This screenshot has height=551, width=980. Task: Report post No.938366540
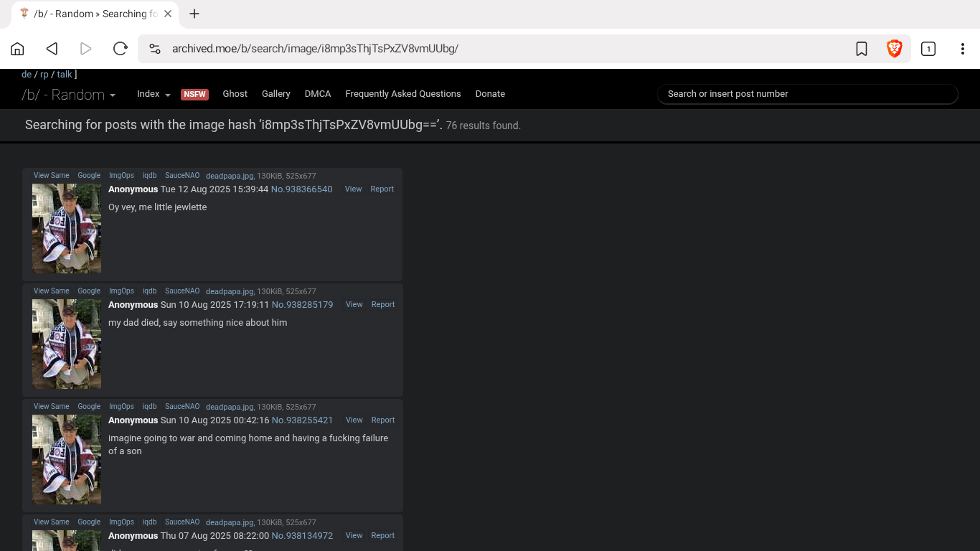pos(382,189)
